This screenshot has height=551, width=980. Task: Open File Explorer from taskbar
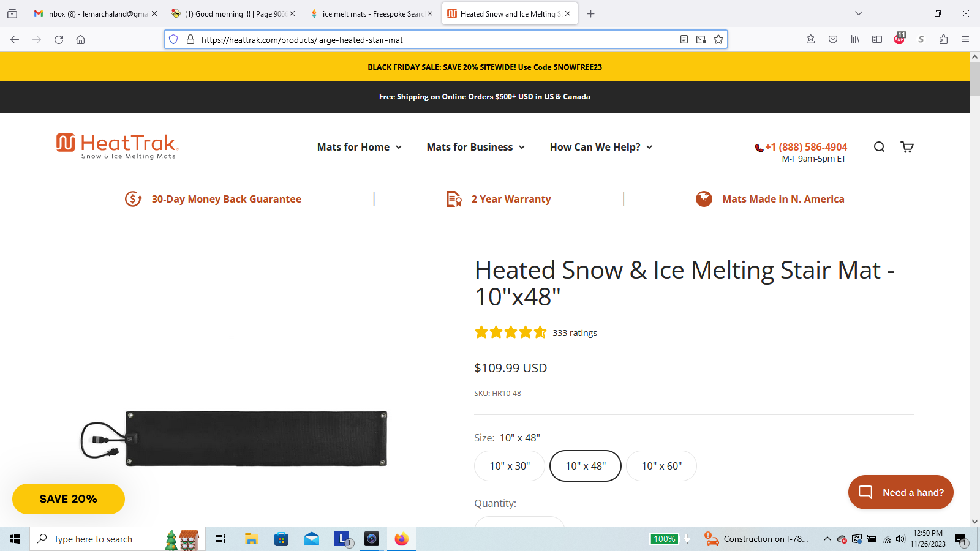[x=251, y=539]
